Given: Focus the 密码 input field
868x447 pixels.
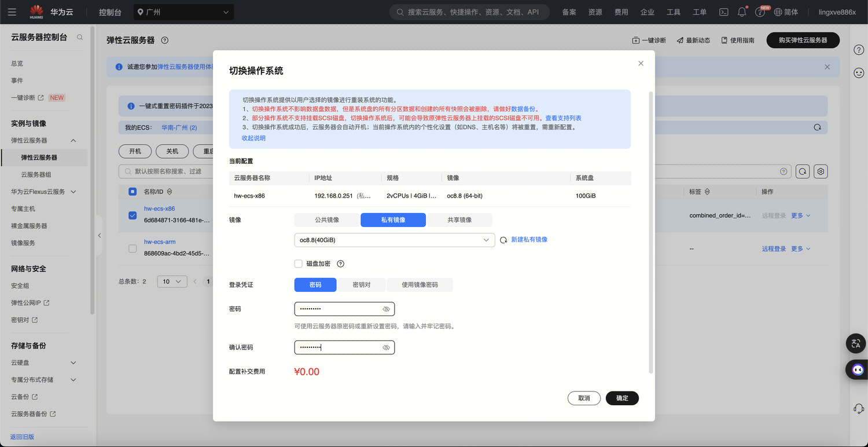Looking at the screenshot, I should (344, 309).
